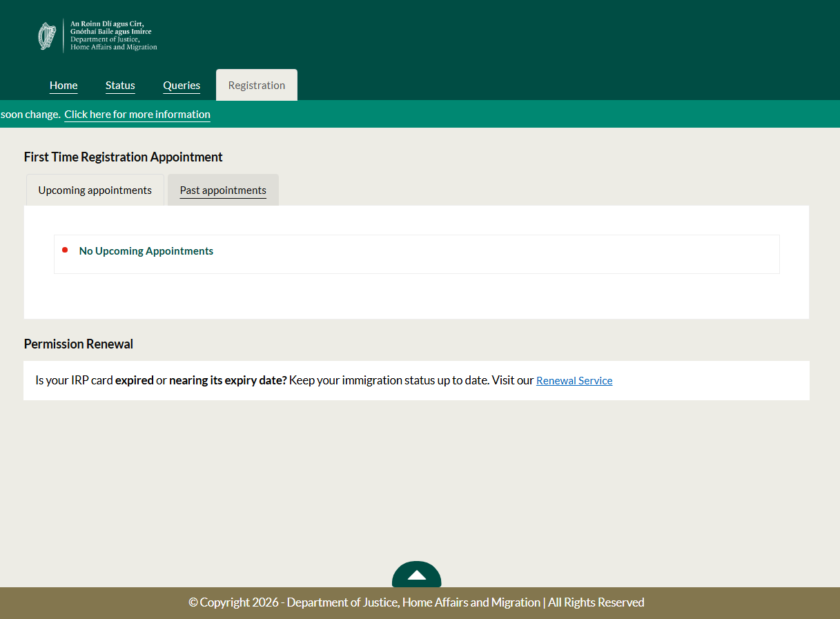Click the scroll-to-top arrow button
840x619 pixels.
(416, 574)
